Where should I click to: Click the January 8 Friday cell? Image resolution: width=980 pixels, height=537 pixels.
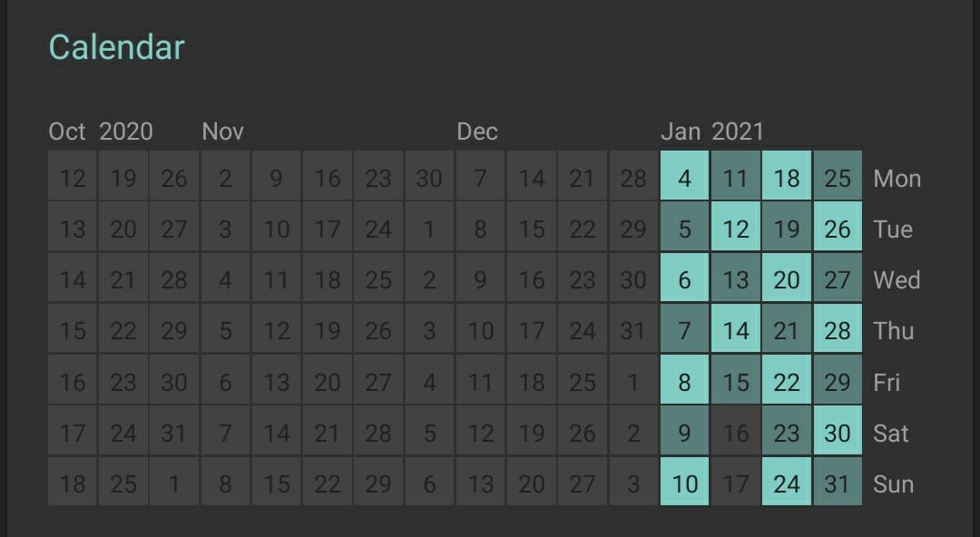pyautogui.click(x=684, y=379)
